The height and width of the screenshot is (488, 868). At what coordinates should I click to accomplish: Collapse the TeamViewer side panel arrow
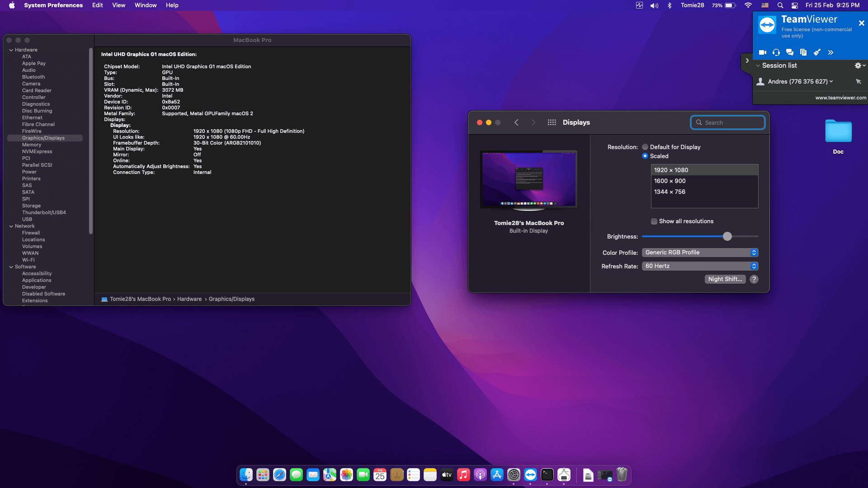[747, 61]
